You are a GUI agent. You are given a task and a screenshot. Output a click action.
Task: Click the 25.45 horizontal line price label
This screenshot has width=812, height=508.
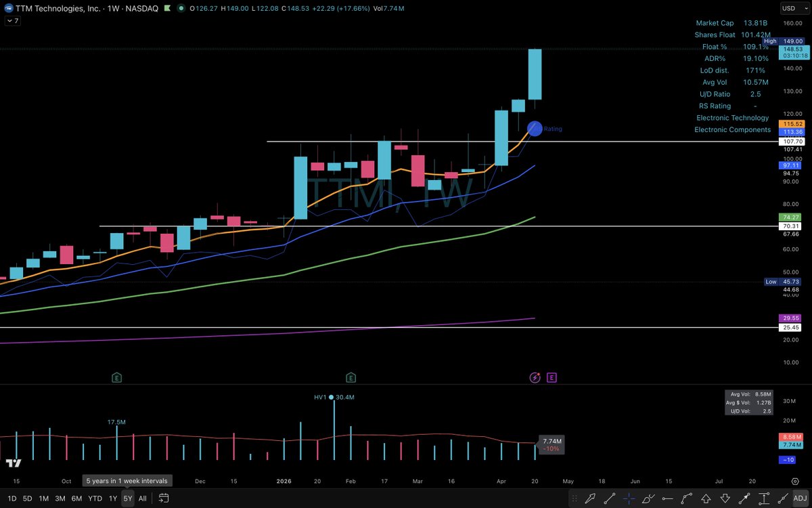[x=790, y=328]
